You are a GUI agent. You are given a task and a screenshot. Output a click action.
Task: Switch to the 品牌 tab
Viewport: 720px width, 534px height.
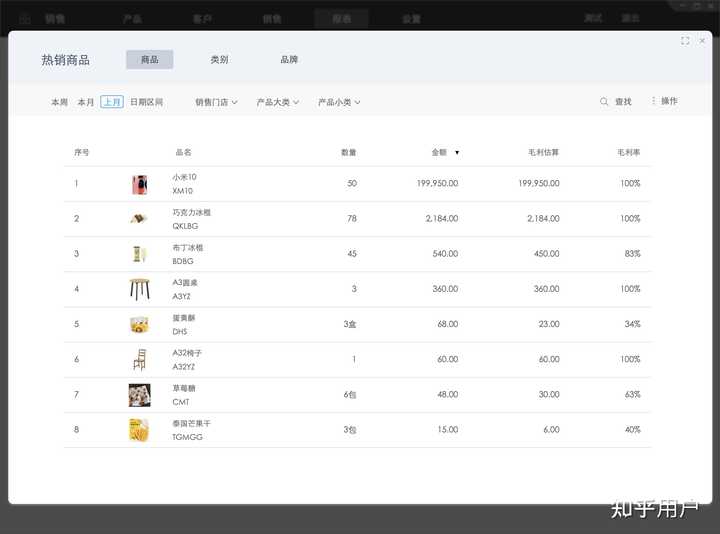point(289,60)
